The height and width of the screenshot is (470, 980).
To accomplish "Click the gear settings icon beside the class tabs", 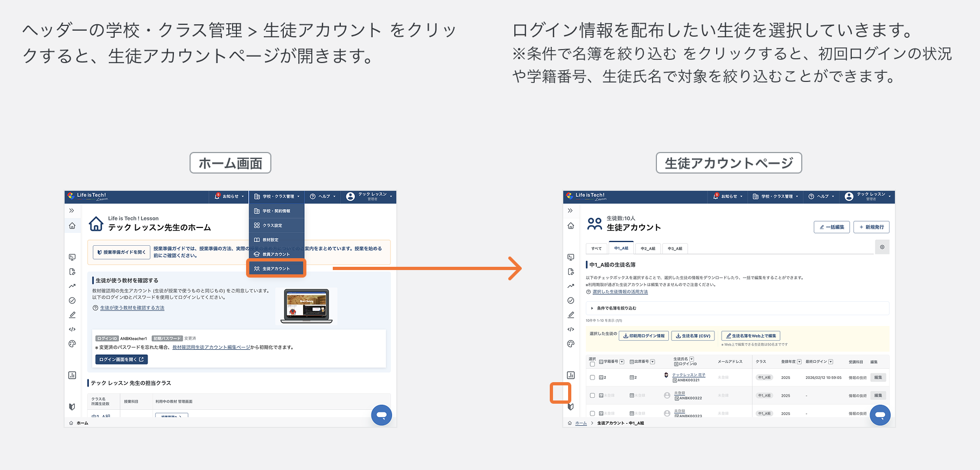I will pyautogui.click(x=882, y=247).
